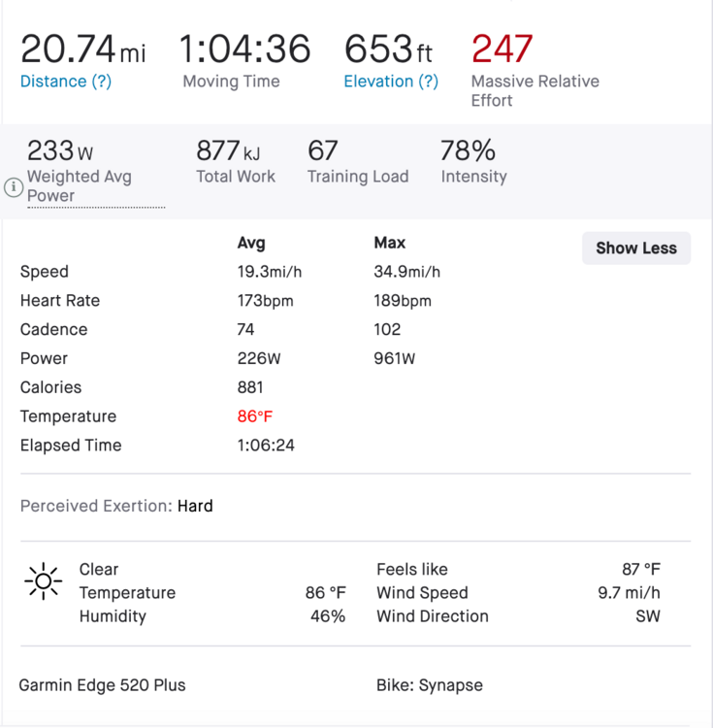This screenshot has width=713, height=728.
Task: Click the Weighted Avg Power label
Action: (80, 185)
